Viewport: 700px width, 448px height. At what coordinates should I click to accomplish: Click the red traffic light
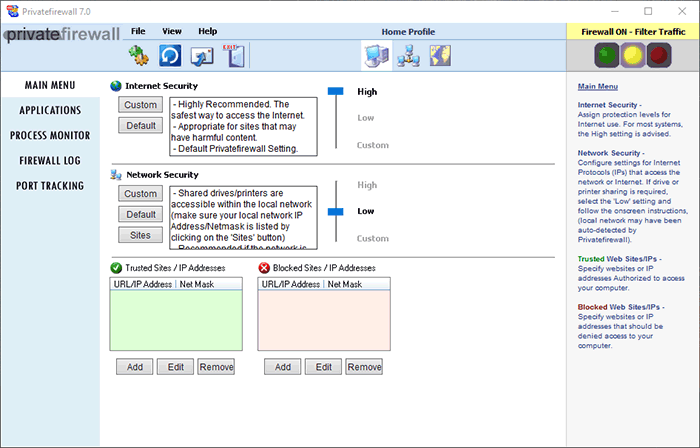[659, 55]
